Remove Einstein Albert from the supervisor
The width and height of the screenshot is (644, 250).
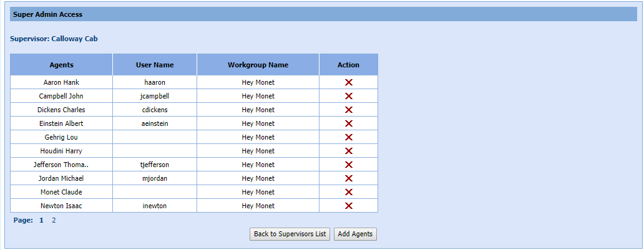pos(349,123)
